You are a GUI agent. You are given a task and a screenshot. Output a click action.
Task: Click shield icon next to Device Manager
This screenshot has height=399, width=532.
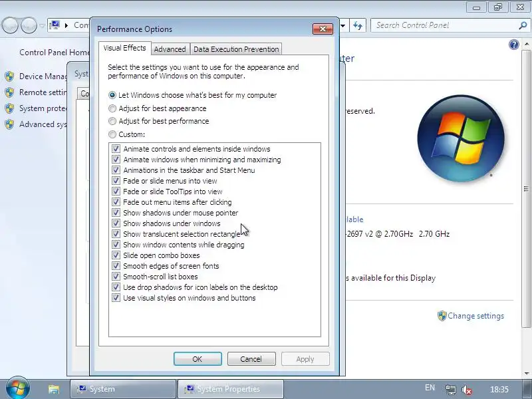pos(9,76)
